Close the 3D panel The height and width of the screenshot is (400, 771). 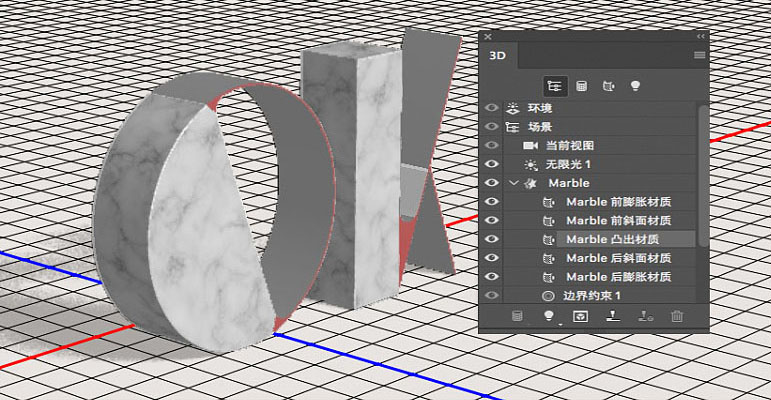point(487,36)
